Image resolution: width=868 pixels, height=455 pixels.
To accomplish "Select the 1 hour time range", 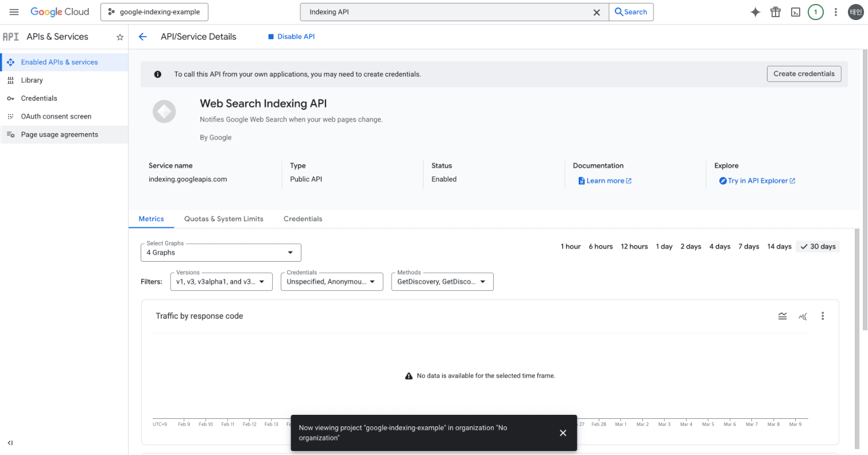I will pos(571,247).
